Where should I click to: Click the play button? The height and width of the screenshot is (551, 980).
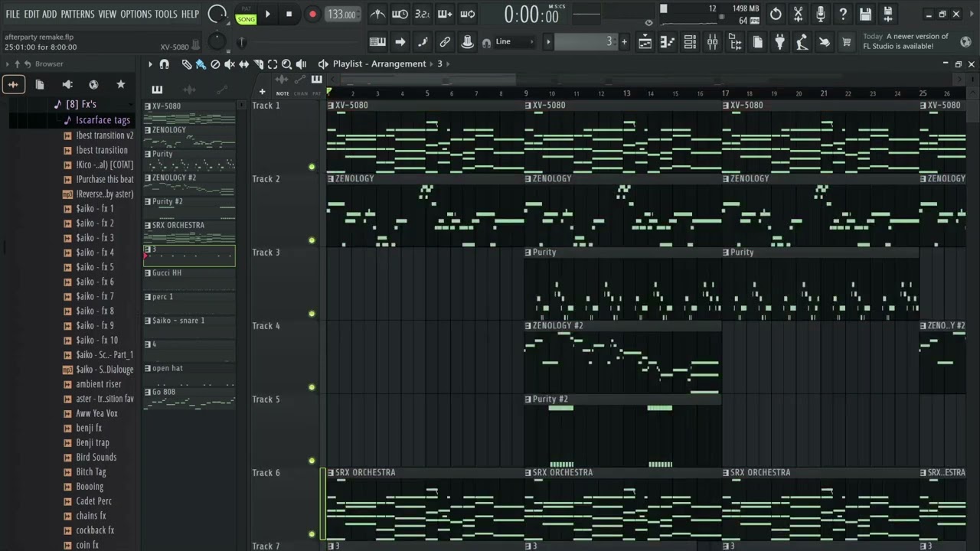267,14
